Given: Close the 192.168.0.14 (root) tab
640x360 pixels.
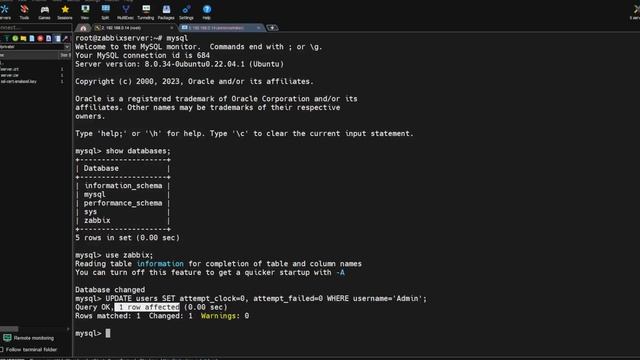Looking at the screenshot, I should pyautogui.click(x=171, y=28).
